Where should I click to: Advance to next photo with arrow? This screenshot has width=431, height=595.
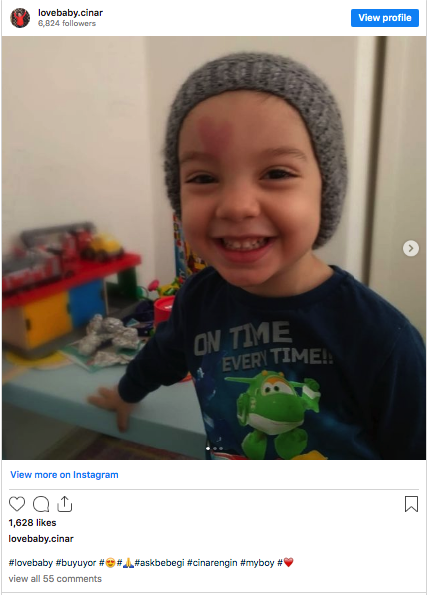click(411, 249)
